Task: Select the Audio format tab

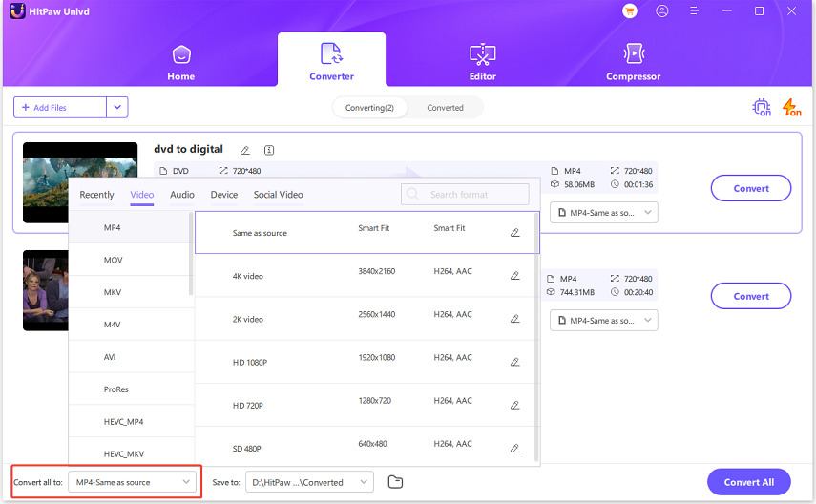Action: (x=182, y=195)
